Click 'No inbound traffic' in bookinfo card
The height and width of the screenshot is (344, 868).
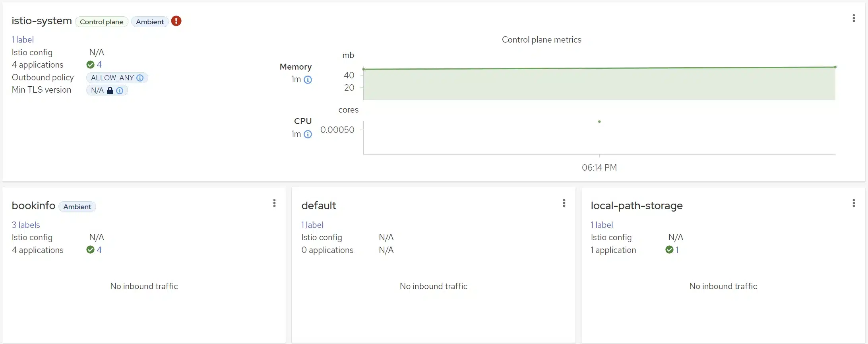click(144, 286)
